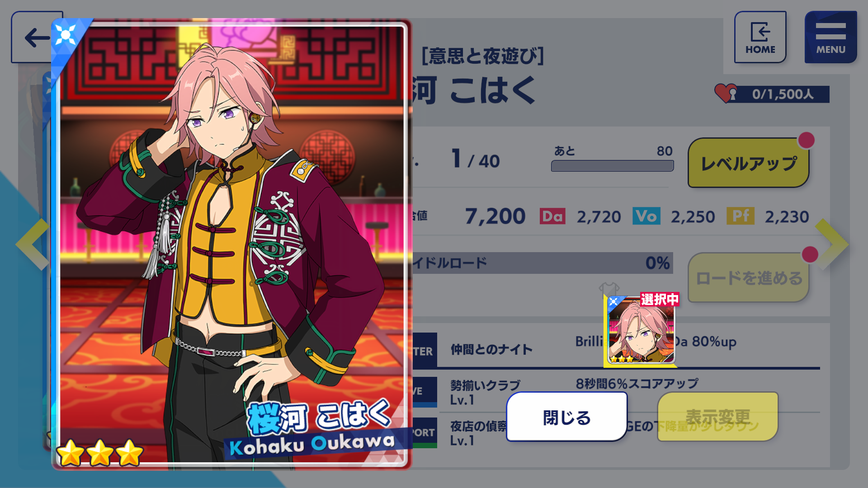Show next card with right chevron
Screen dimensions: 868x488
click(832, 244)
